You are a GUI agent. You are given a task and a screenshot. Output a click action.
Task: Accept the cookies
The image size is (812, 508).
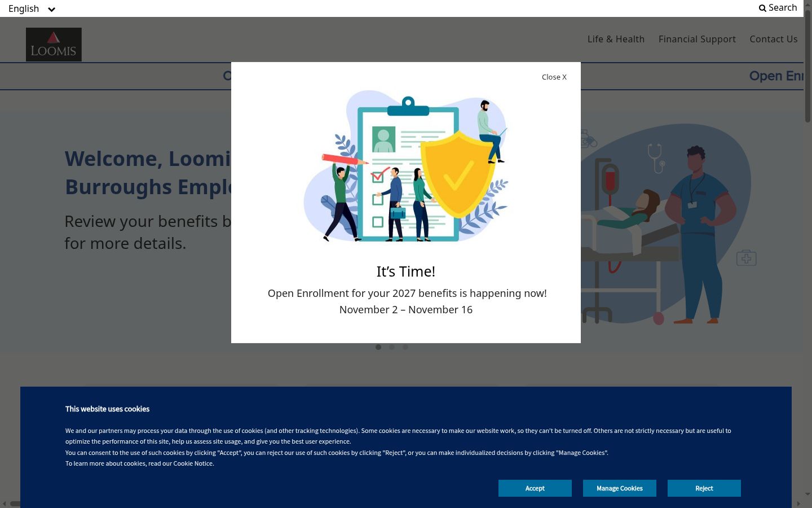535,488
